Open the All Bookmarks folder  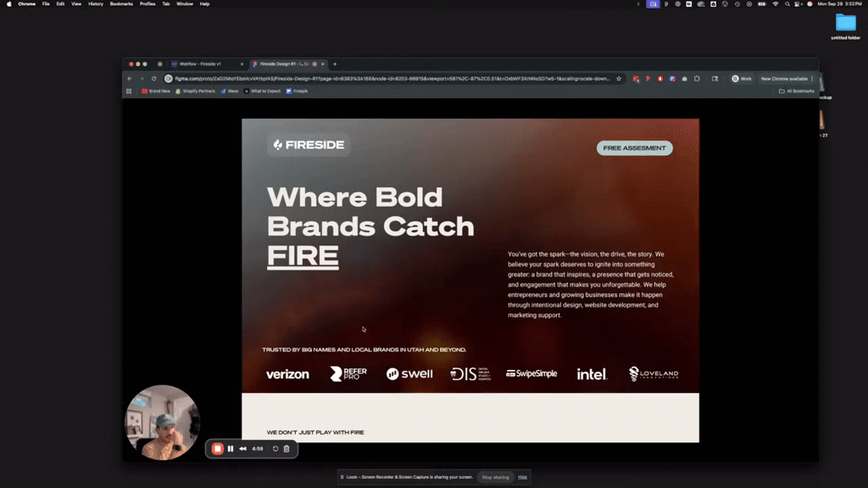[x=797, y=91]
